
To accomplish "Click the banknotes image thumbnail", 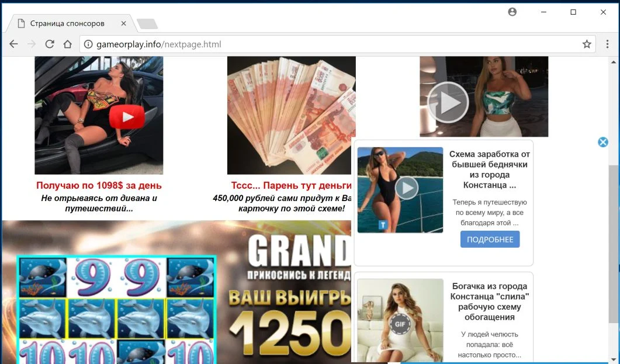I will click(x=291, y=115).
